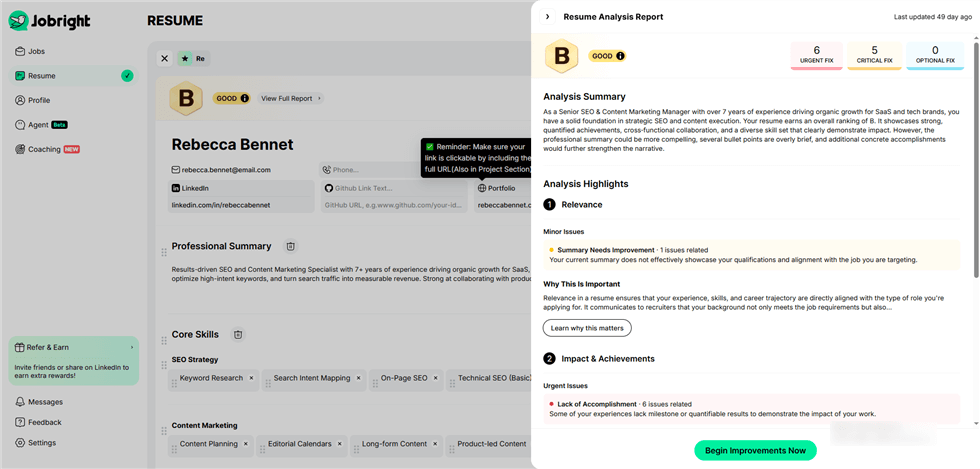Expand Refer & Earn arrow

132,347
